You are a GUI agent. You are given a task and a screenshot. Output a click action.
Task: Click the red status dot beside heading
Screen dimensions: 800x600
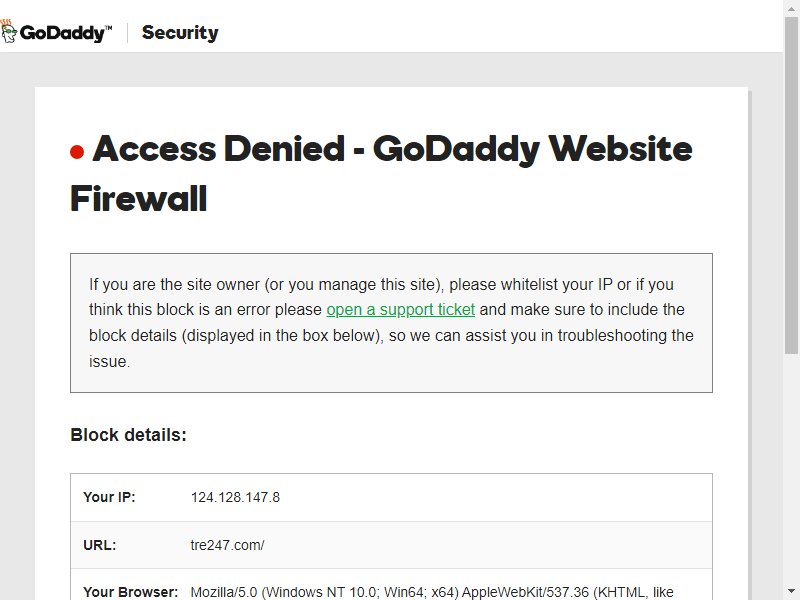coord(77,152)
